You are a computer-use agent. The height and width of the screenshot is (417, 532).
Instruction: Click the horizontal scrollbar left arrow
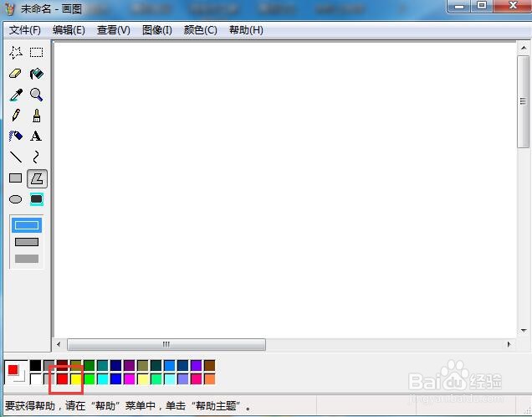point(59,344)
